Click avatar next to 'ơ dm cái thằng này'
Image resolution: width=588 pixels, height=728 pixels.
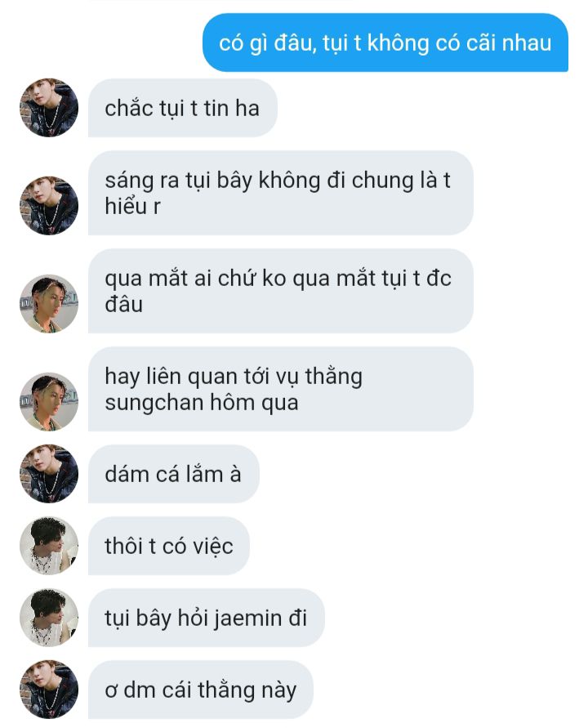tap(49, 690)
